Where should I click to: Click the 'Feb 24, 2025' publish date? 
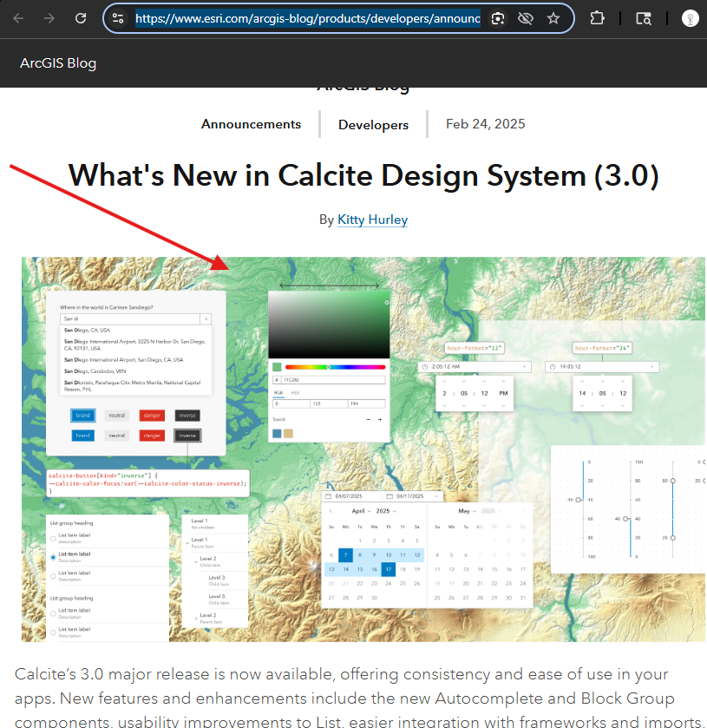(x=486, y=124)
